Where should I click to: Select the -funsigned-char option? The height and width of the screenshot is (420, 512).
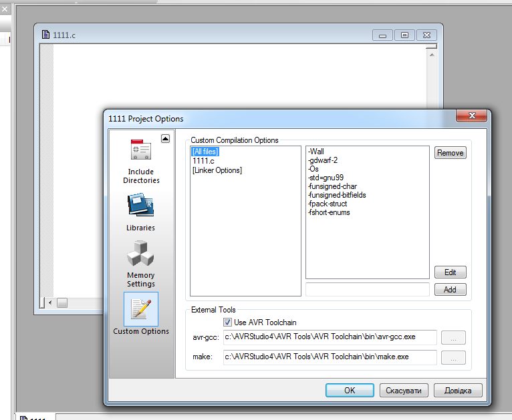tap(332, 186)
